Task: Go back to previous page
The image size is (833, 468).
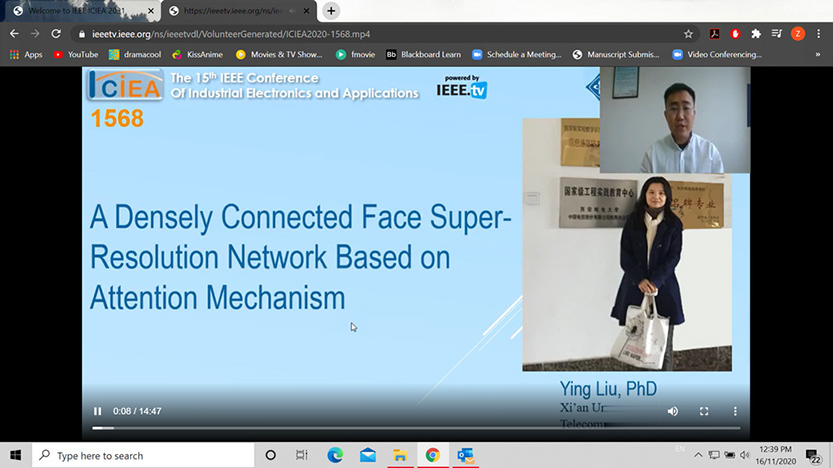Action: click(14, 34)
